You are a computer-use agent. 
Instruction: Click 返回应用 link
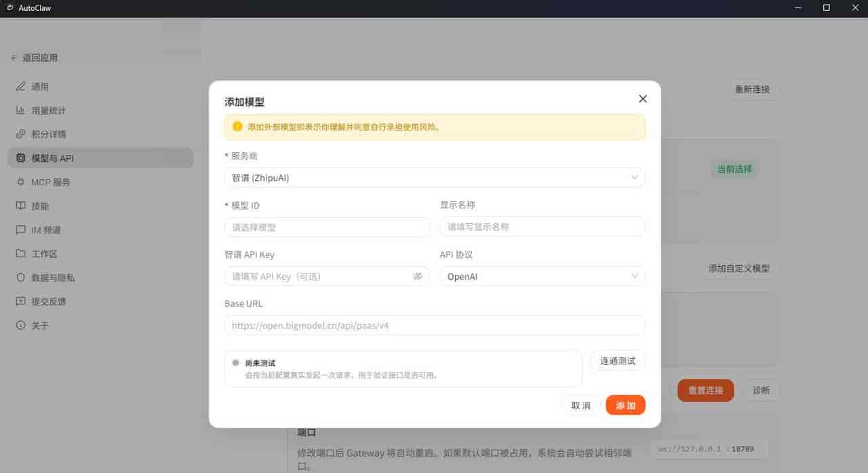coord(40,58)
